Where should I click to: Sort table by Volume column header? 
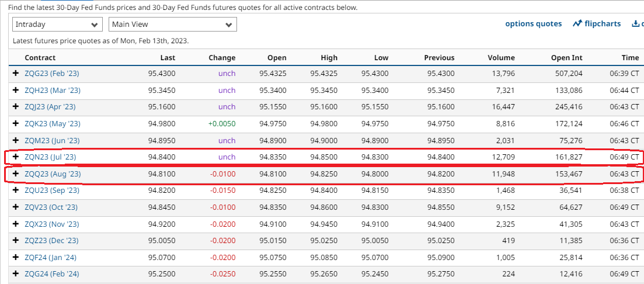tap(501, 58)
